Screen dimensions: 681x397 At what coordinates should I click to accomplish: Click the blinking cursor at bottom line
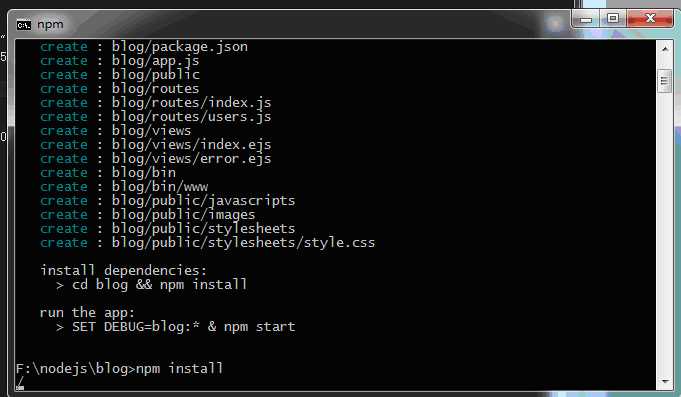(20, 385)
